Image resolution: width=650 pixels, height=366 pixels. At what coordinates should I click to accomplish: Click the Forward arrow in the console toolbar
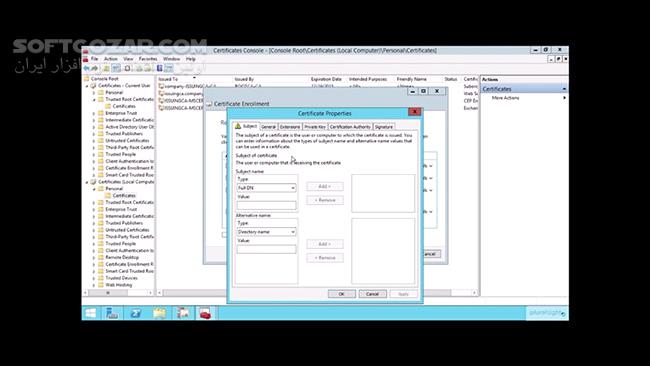tap(95, 68)
